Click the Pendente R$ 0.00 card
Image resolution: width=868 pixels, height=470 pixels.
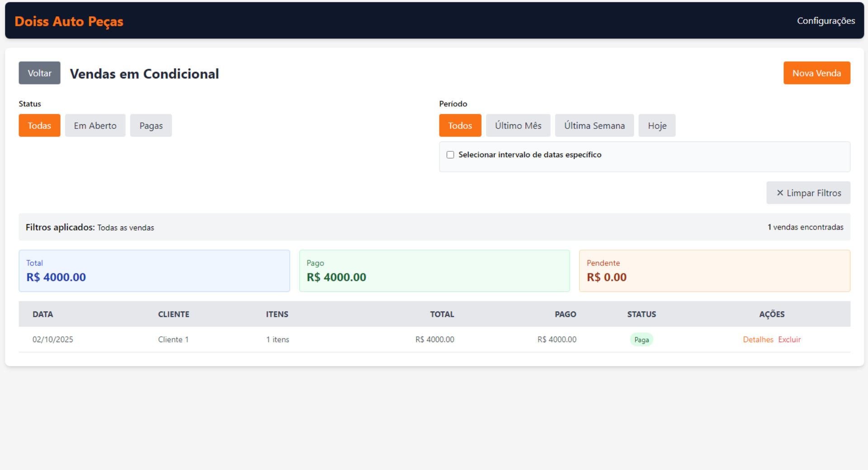(x=714, y=271)
